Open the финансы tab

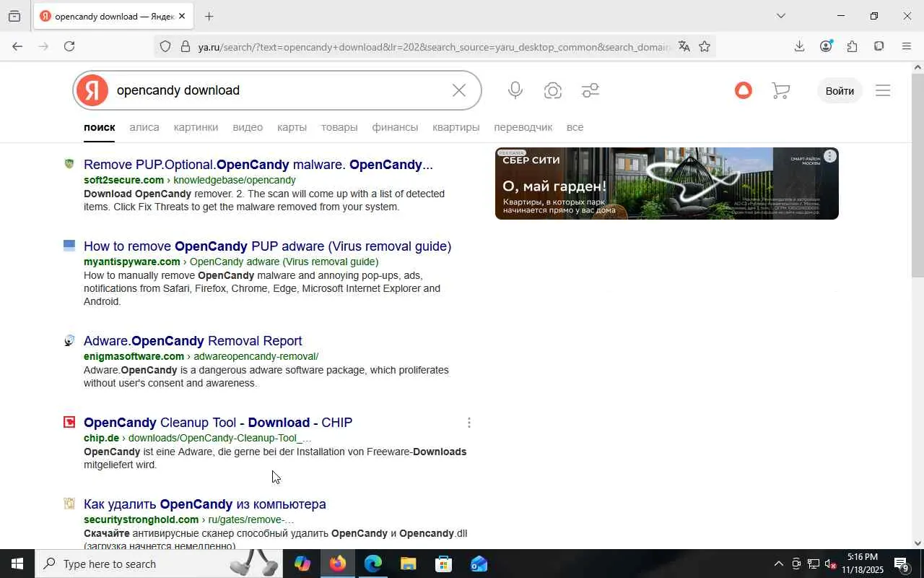(x=395, y=127)
